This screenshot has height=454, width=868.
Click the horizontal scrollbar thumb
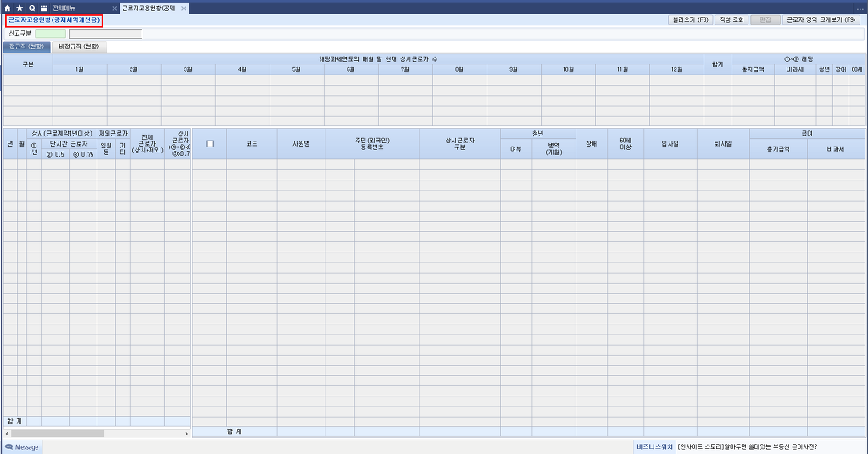(x=58, y=434)
